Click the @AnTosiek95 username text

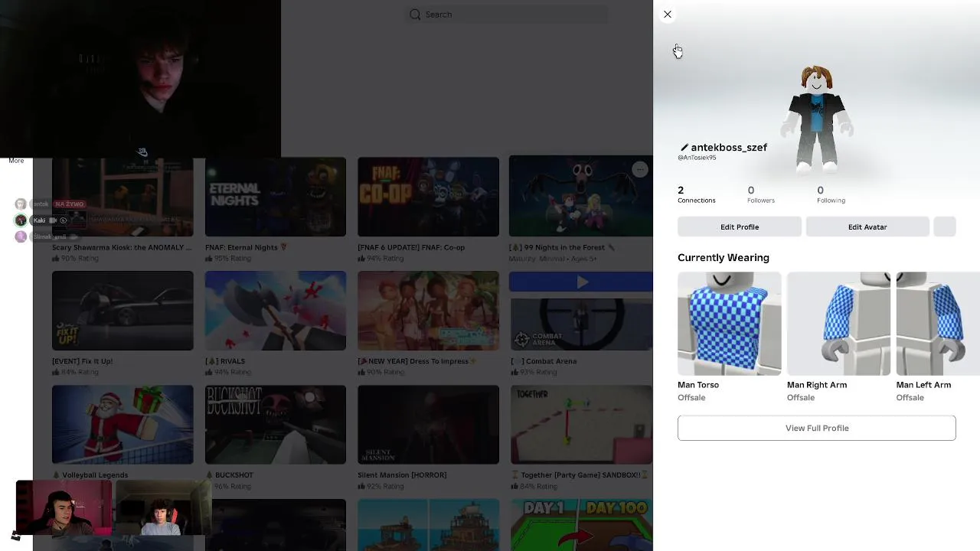point(697,158)
